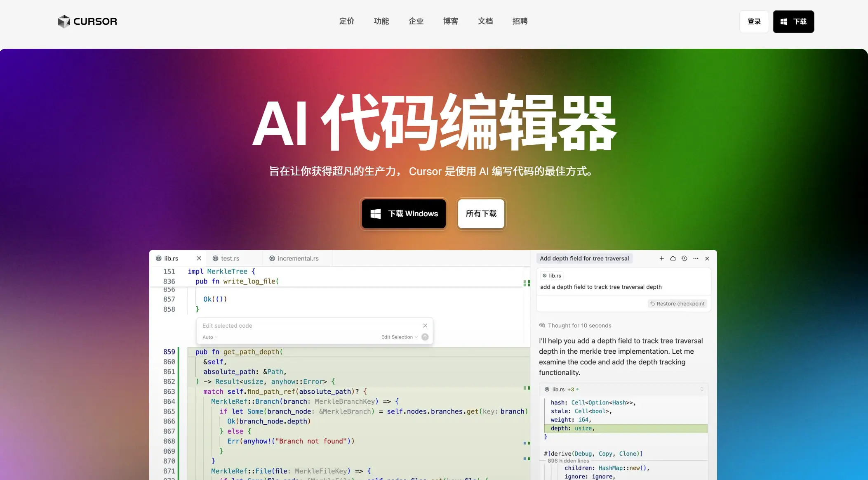Open the Edit Selection dropdown

(x=400, y=337)
